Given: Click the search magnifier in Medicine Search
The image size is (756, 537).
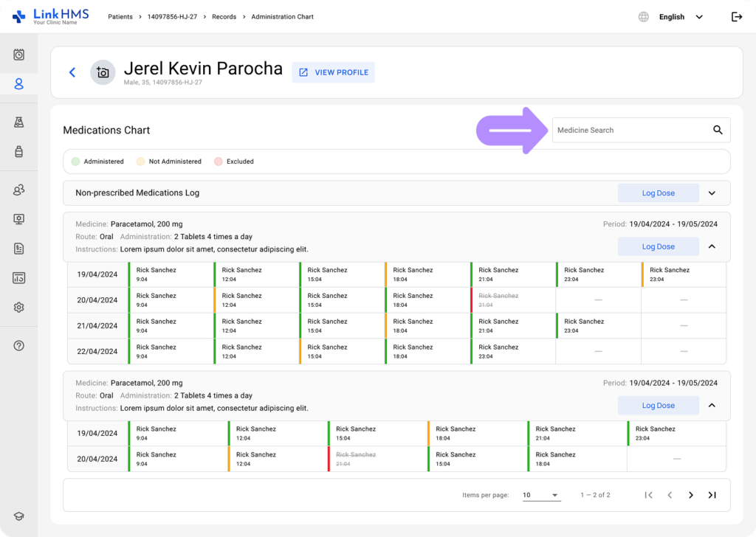Looking at the screenshot, I should point(718,130).
